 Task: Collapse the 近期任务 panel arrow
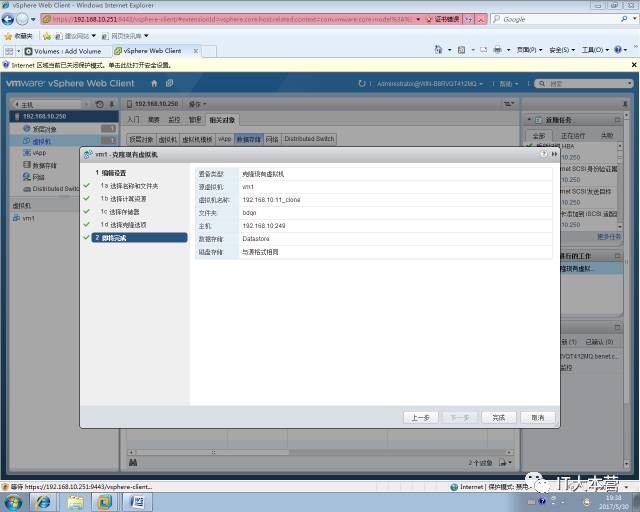[x=529, y=120]
